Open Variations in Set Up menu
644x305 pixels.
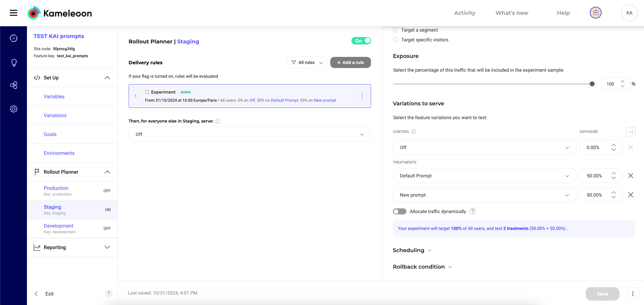click(55, 115)
